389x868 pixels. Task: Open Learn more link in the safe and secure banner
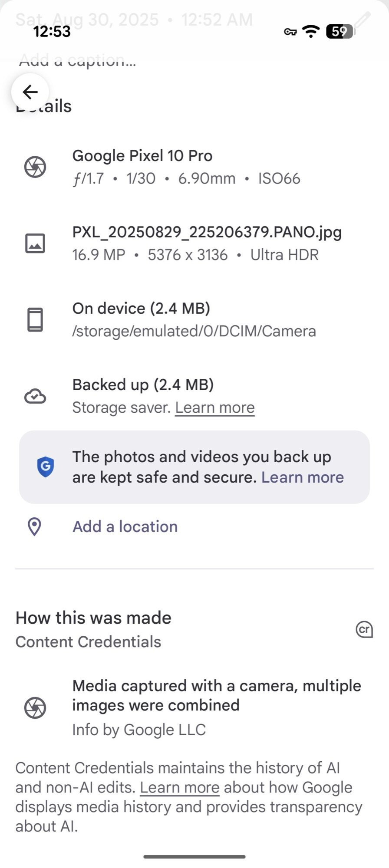(303, 477)
